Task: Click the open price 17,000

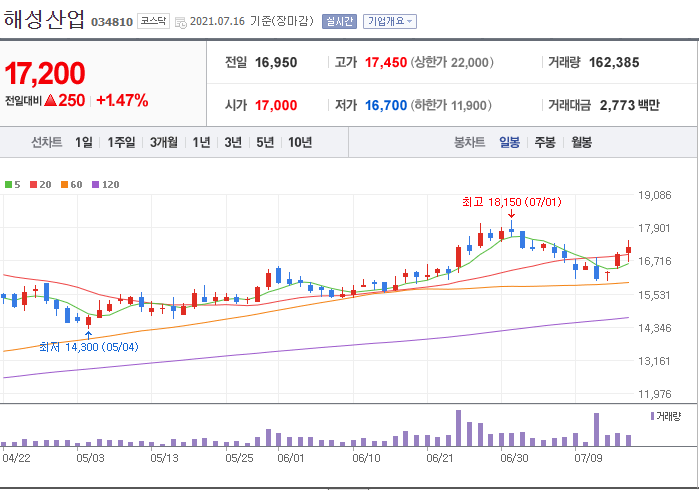Action: click(275, 105)
